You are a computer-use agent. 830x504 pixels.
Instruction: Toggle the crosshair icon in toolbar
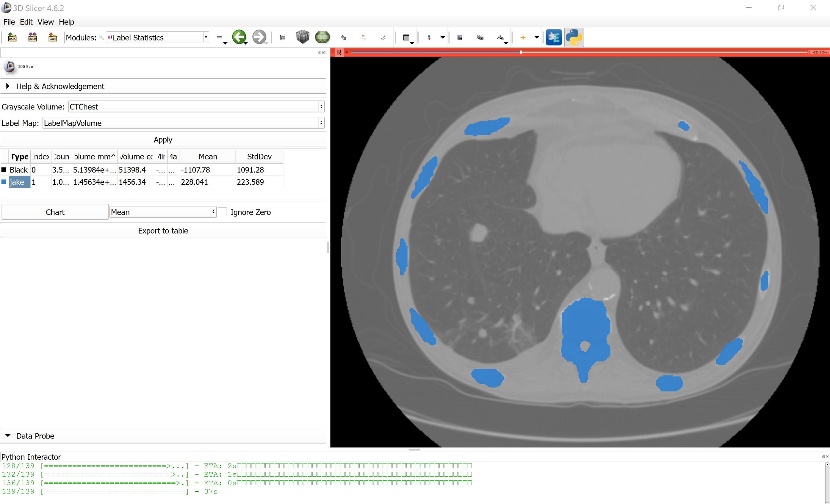point(523,37)
